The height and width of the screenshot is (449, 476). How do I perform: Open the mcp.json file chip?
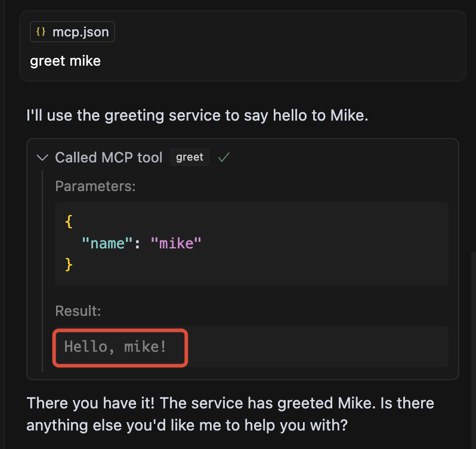pos(72,32)
